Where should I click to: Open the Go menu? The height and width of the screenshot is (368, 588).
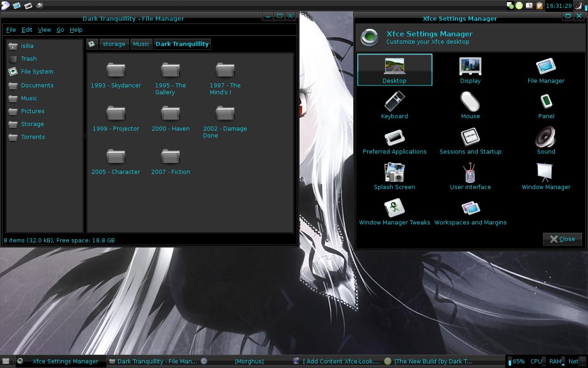coord(60,29)
